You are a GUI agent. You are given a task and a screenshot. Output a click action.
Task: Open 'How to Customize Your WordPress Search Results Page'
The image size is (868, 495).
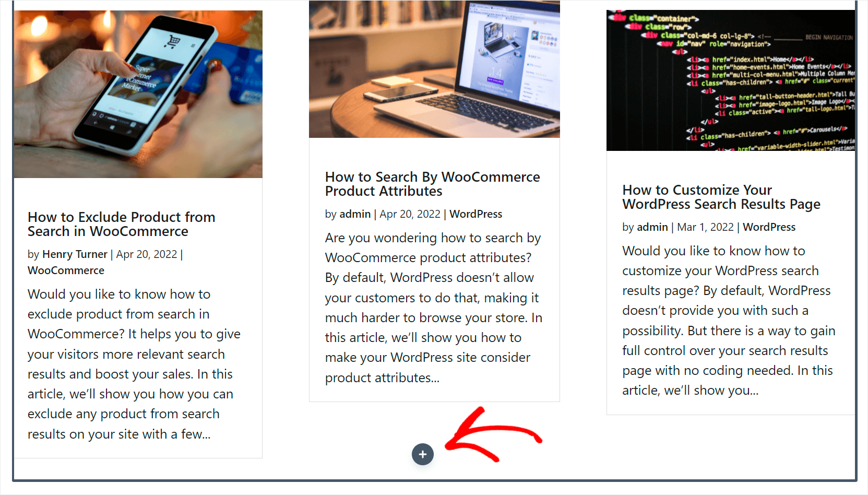tap(721, 197)
